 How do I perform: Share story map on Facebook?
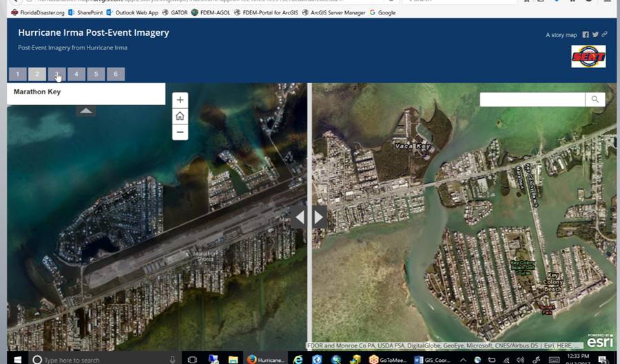click(x=586, y=34)
